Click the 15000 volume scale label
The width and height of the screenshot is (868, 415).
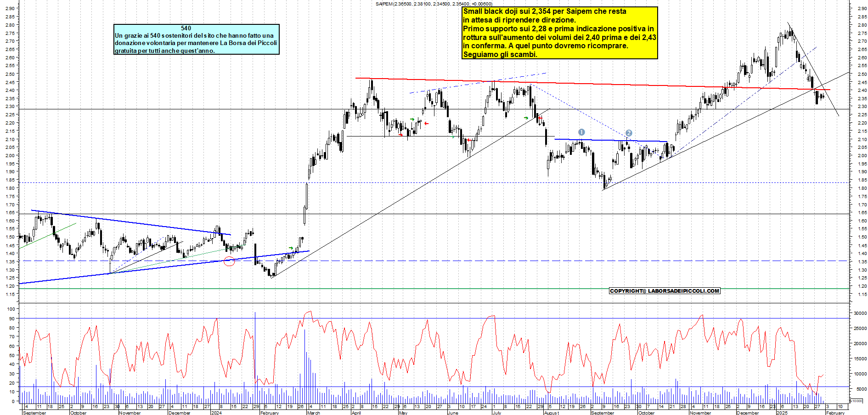860,358
